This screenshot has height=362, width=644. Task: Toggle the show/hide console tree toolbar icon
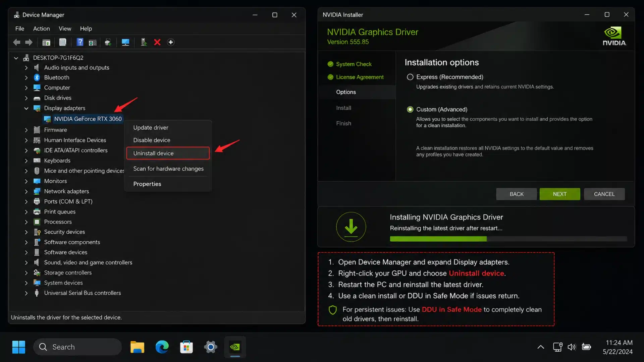coord(46,42)
